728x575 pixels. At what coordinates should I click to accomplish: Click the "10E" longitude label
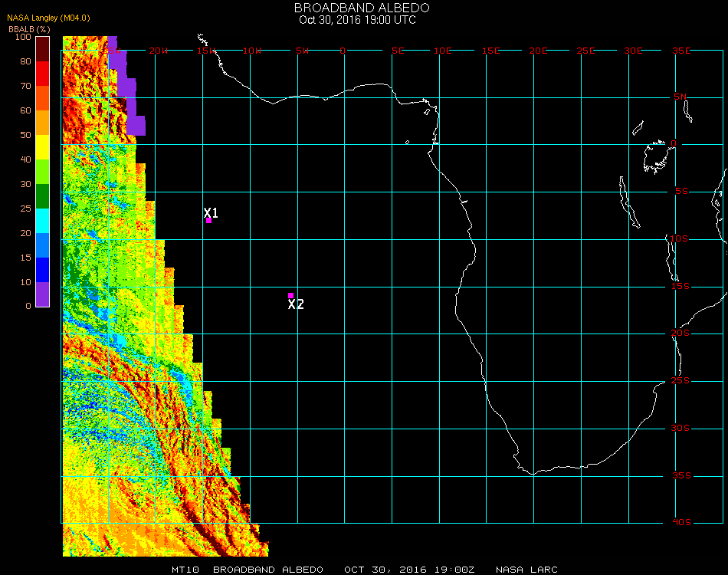pyautogui.click(x=442, y=51)
